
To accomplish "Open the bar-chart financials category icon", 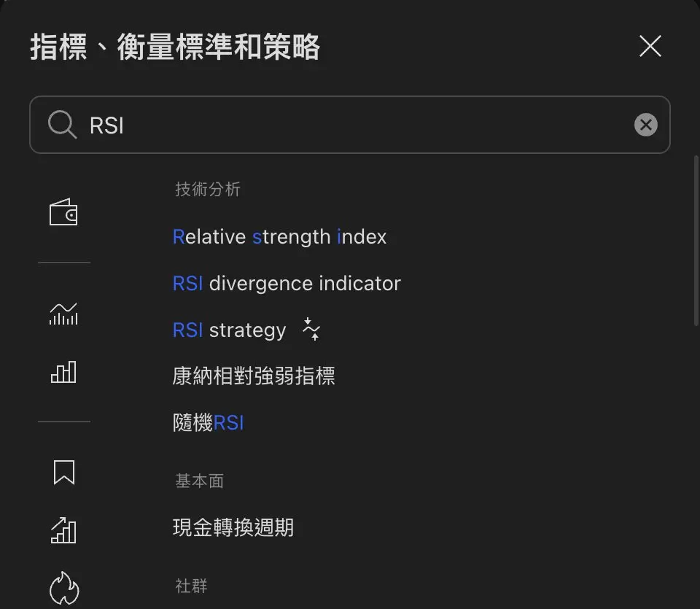I will click(63, 372).
